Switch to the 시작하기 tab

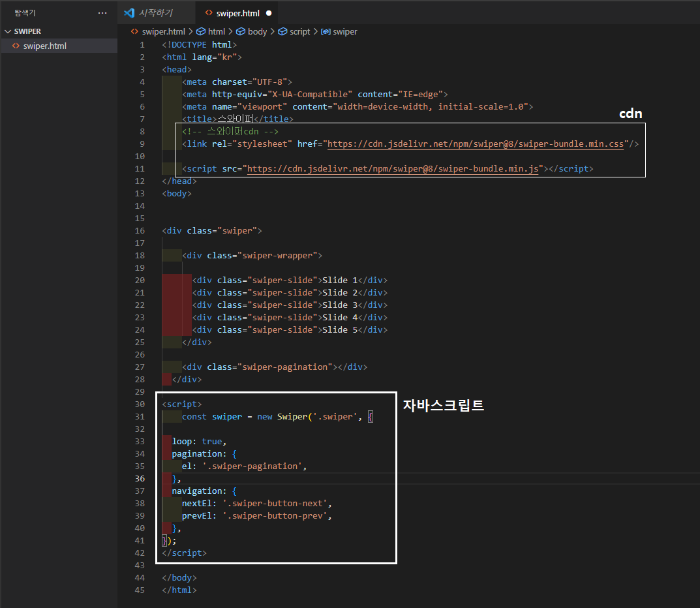click(x=155, y=12)
